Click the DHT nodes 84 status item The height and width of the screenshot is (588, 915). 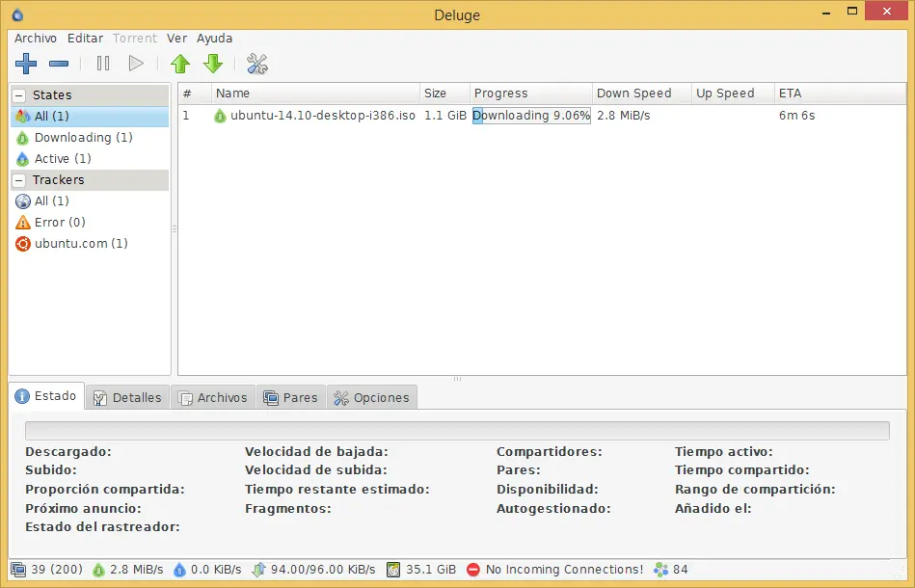[x=671, y=570]
